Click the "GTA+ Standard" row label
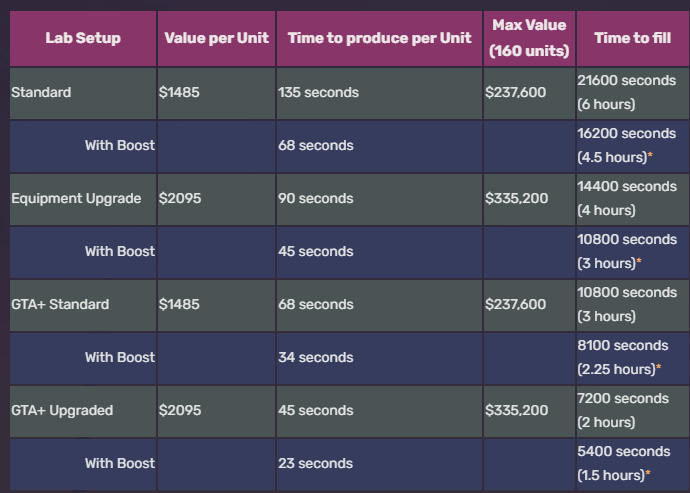 60,304
